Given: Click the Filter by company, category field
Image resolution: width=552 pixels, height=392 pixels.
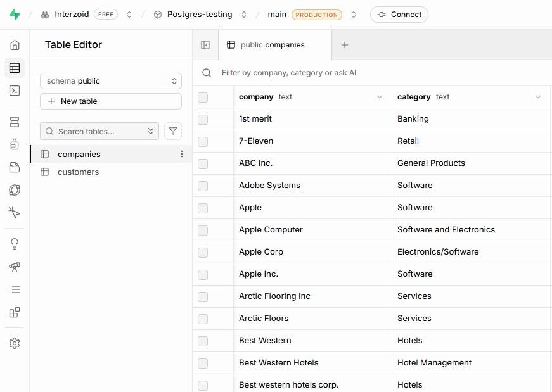Looking at the screenshot, I should [288, 73].
